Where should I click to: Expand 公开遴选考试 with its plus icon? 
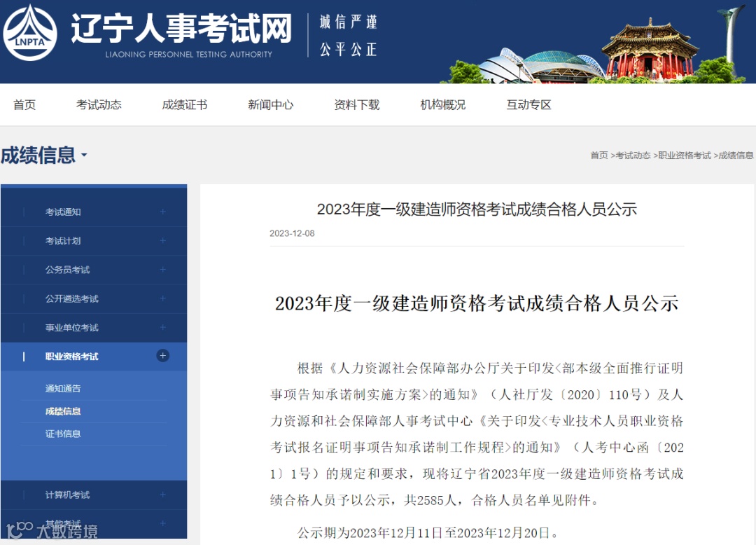[x=163, y=298]
